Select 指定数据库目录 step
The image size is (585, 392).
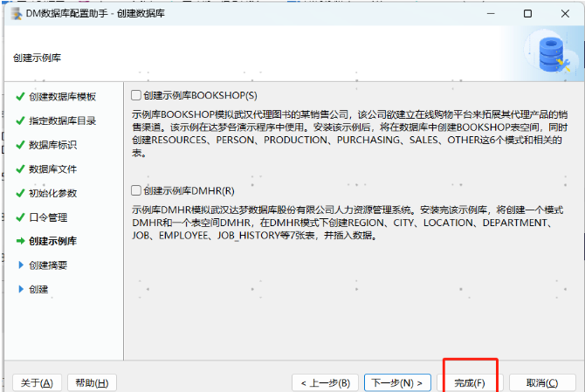coord(62,120)
